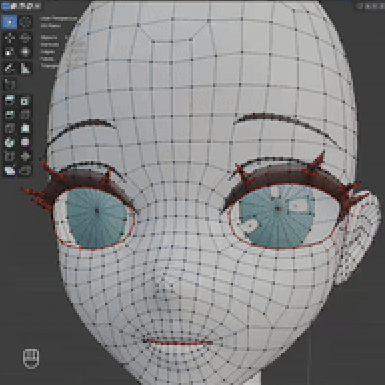Image resolution: width=385 pixels, height=385 pixels.
Task: Activate the Edge Slide tool
Action: (x=9, y=156)
